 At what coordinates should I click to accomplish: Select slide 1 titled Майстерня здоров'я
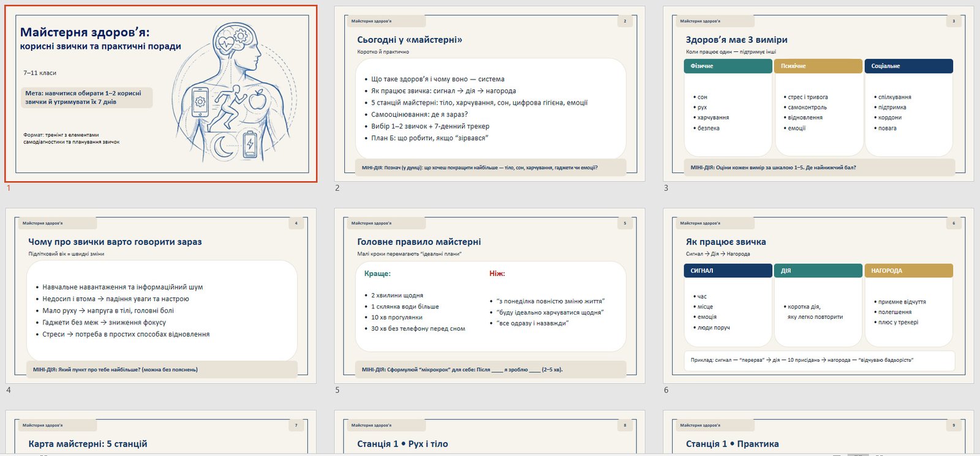(x=161, y=94)
